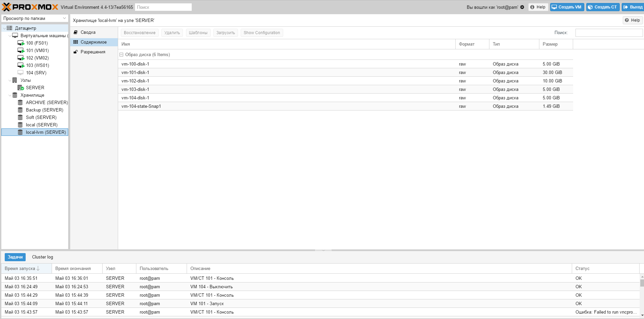The image size is (644, 319).
Task: Select the vm-103-disk-1 row
Action: click(x=345, y=89)
